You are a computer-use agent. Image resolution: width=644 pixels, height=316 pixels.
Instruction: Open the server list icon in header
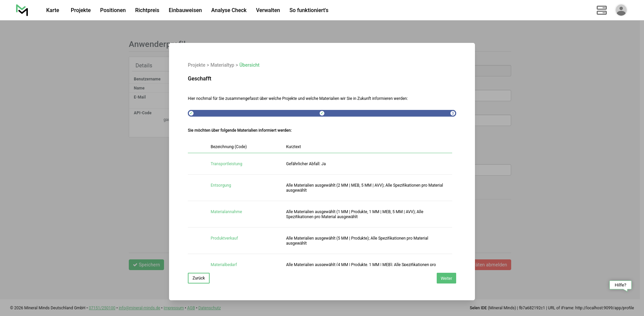click(601, 10)
